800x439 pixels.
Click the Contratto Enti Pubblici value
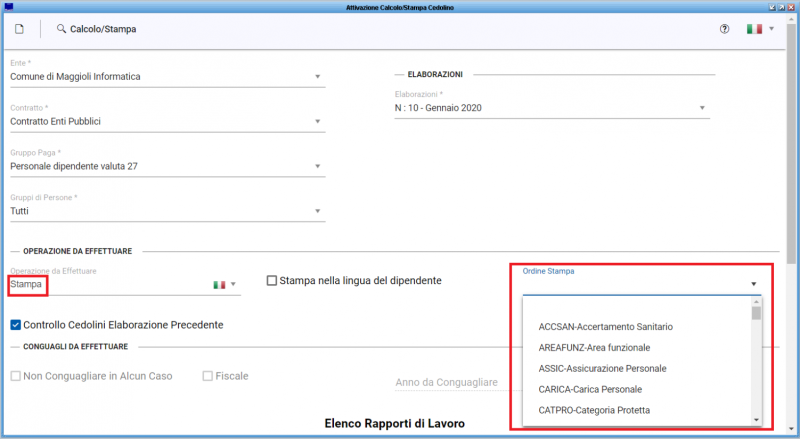(55, 121)
